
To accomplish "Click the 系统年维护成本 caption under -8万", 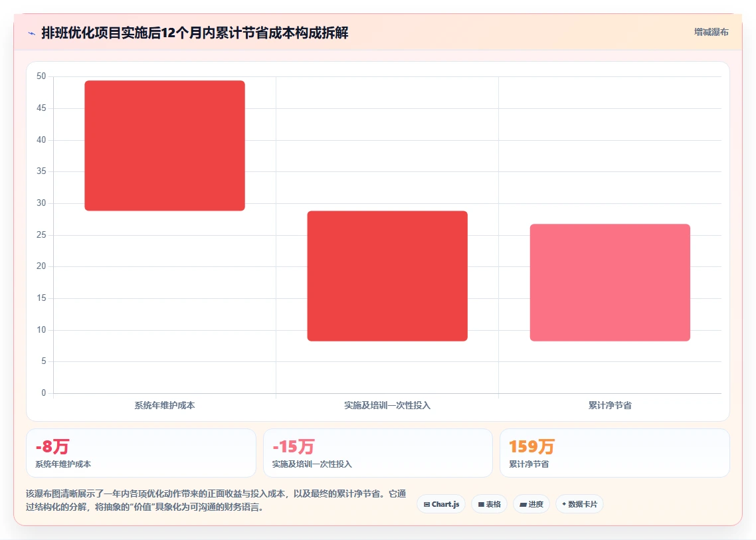I will (x=63, y=464).
